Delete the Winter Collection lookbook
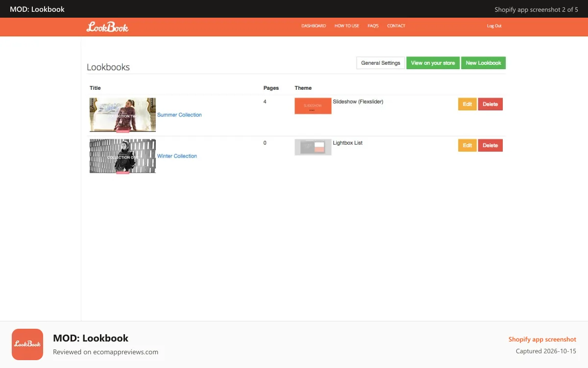The image size is (588, 368). (x=490, y=145)
